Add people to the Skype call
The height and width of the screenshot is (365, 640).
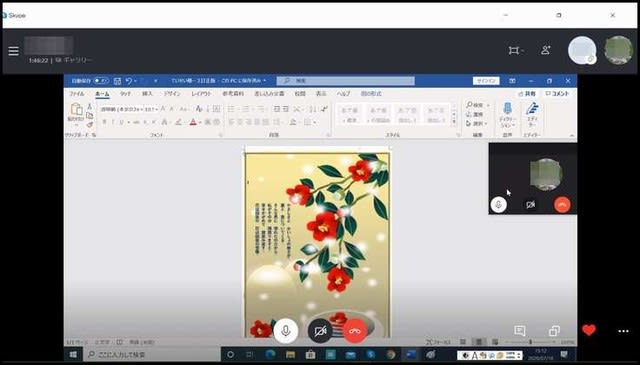pos(546,50)
